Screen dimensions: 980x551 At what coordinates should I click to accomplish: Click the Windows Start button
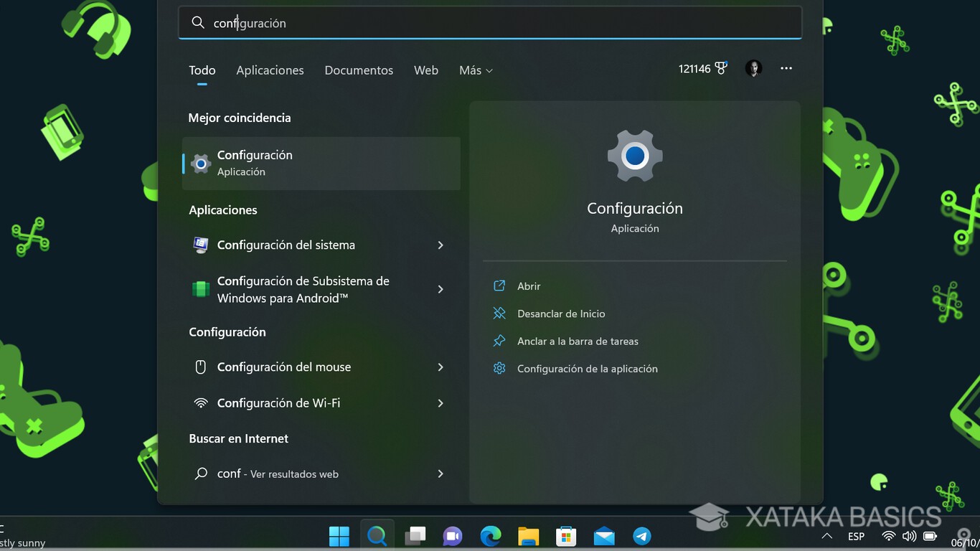(339, 536)
